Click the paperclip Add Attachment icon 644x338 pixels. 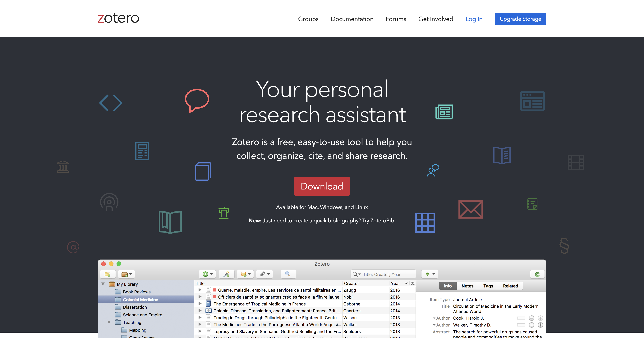tap(263, 274)
